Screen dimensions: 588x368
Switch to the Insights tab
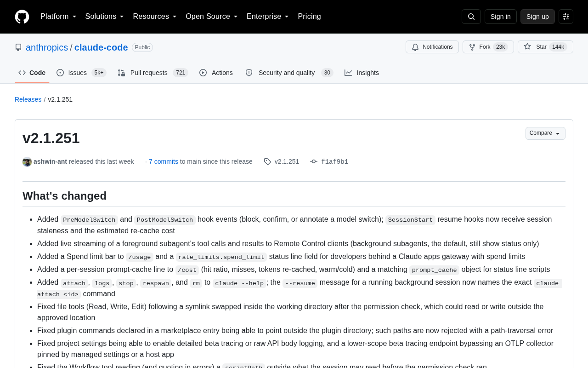point(362,73)
